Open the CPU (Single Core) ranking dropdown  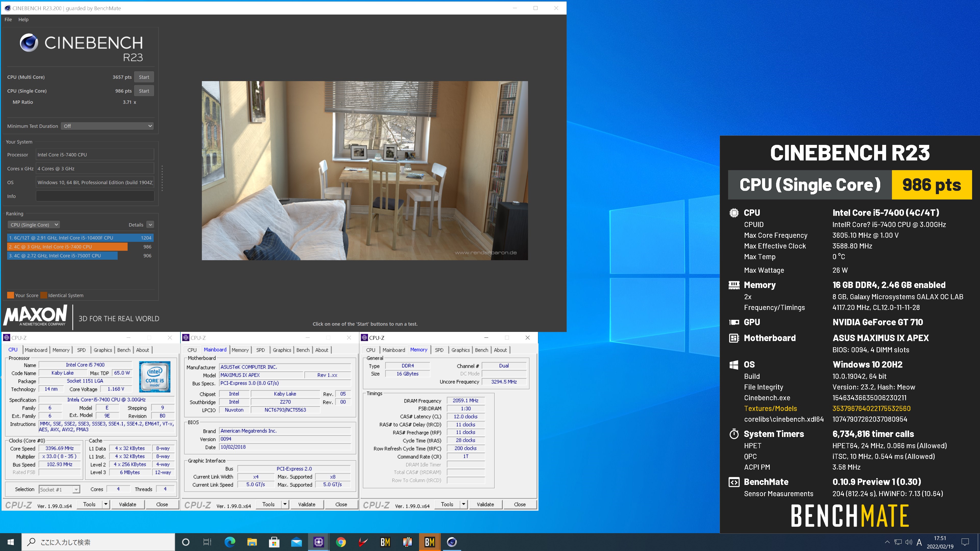pyautogui.click(x=34, y=225)
